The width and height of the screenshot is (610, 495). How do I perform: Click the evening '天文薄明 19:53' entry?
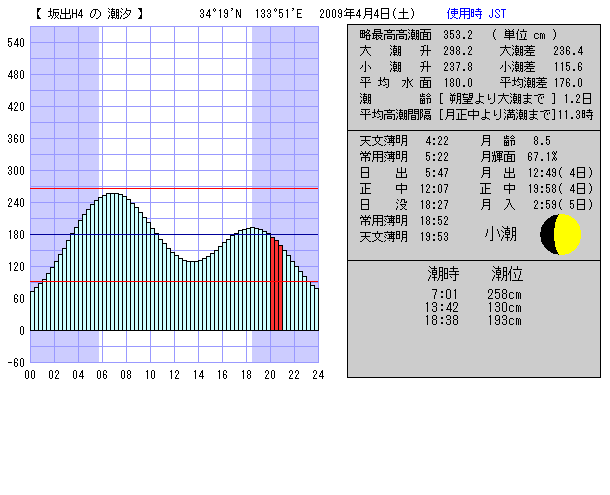tap(404, 237)
